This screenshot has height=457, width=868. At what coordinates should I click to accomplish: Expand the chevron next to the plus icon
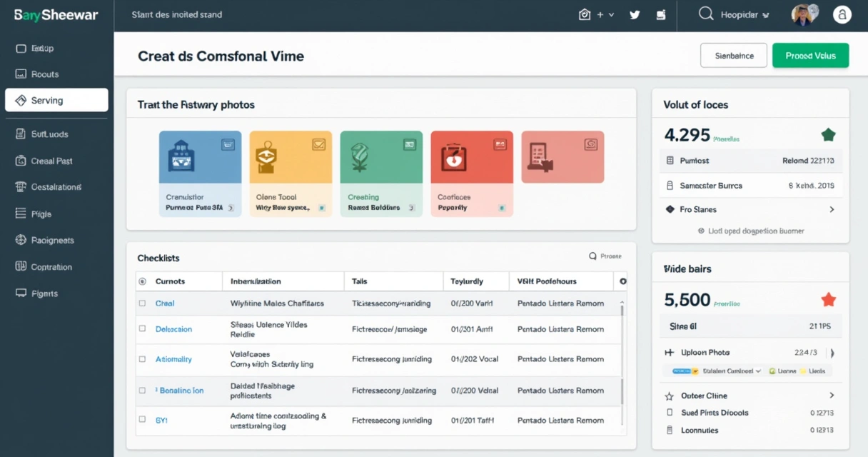tap(612, 14)
